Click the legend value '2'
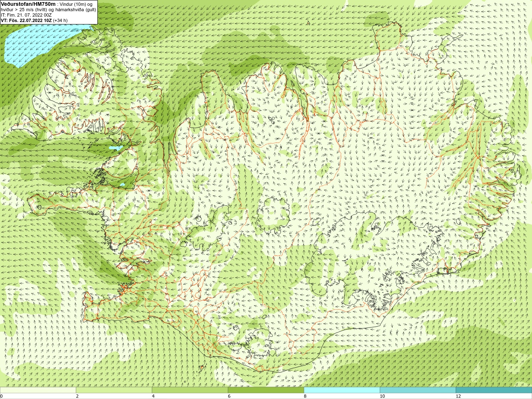Screen dimensions: 532x399 coord(77,396)
